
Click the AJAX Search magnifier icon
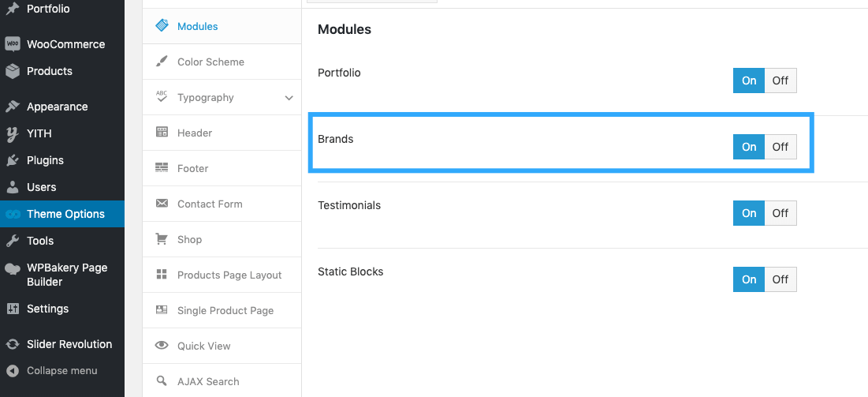coord(162,381)
